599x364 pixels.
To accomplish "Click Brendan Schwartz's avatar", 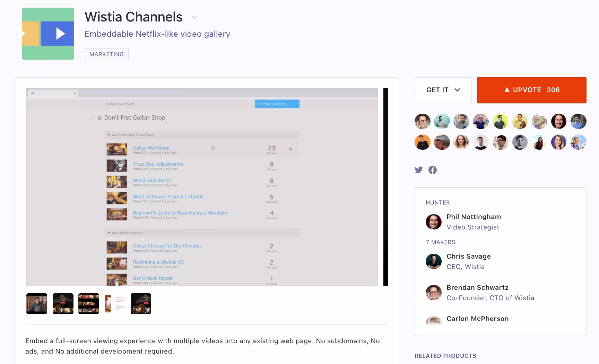I will 434,293.
